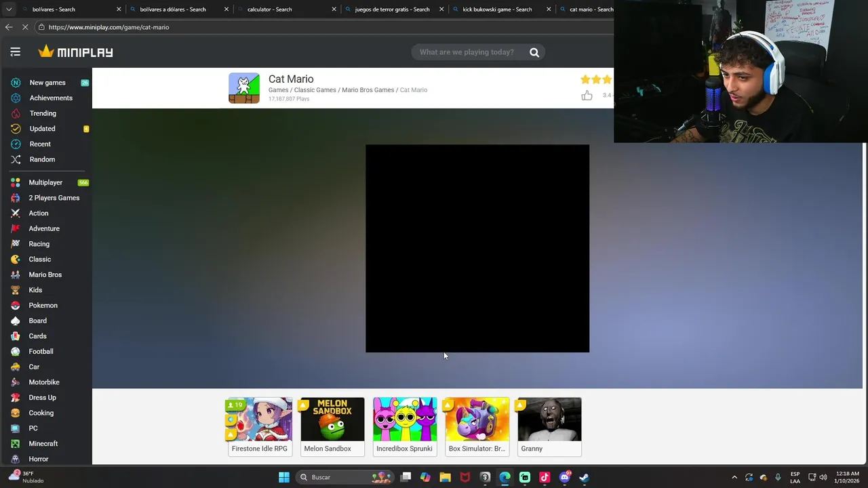
Task: Open Discord from the taskbar
Action: 564,477
